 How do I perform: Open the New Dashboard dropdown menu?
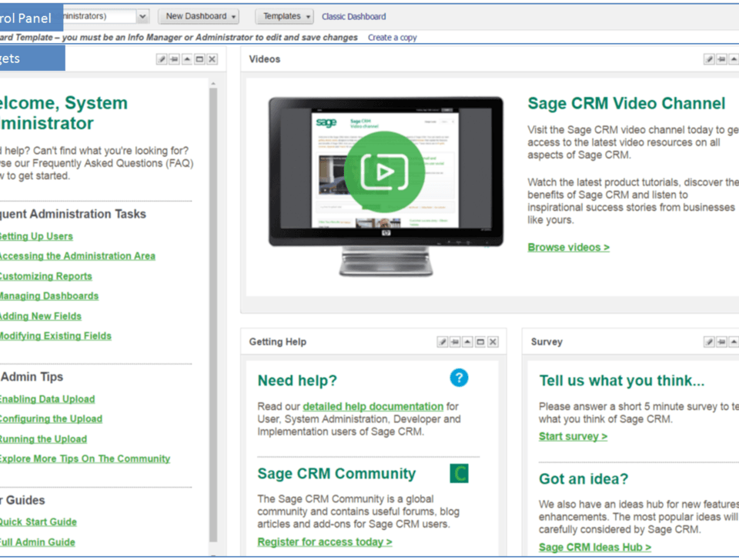199,16
